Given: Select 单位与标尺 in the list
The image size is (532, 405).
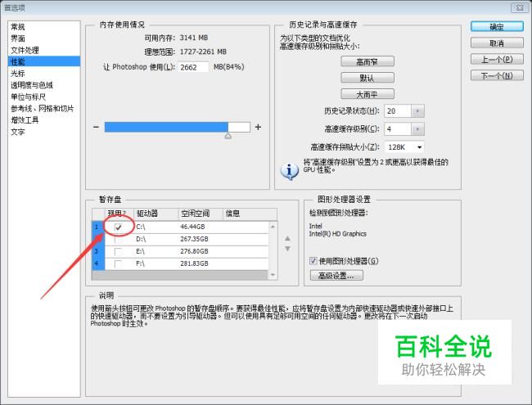Looking at the screenshot, I should pos(28,97).
